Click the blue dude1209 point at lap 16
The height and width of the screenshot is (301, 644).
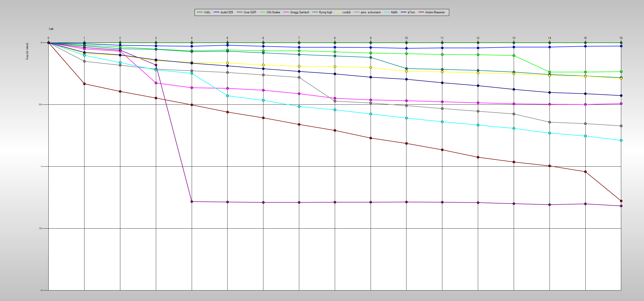point(621,46)
